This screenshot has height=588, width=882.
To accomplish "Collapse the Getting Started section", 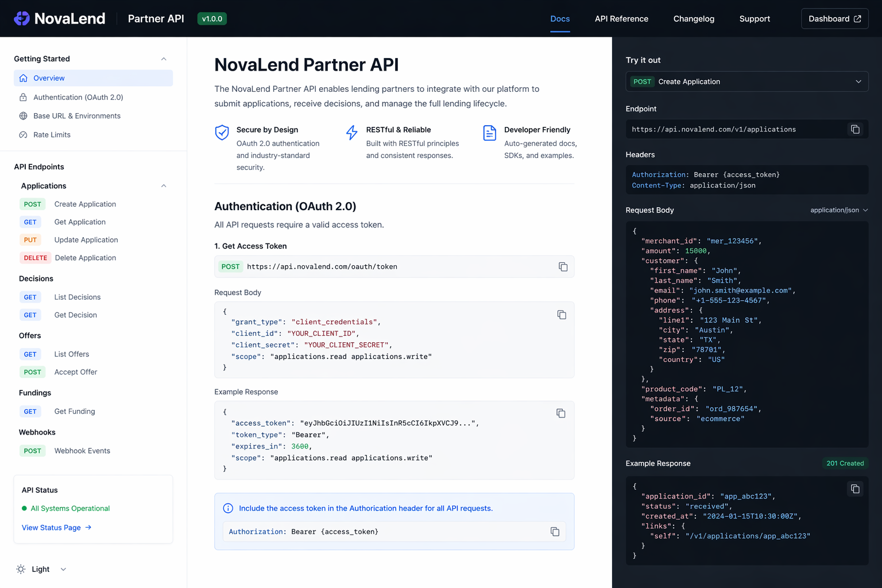I will [x=164, y=59].
